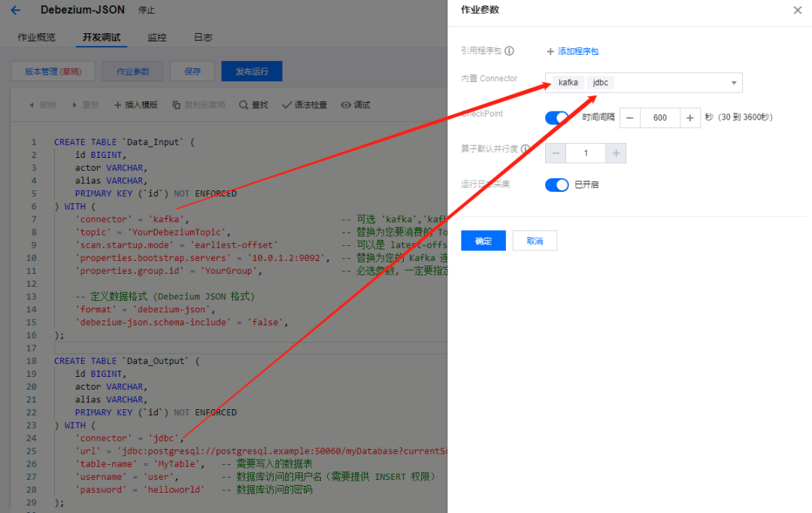Image resolution: width=812 pixels, height=513 pixels.
Task: Click the 重做 redo toolbar icon
Action: pyautogui.click(x=74, y=105)
